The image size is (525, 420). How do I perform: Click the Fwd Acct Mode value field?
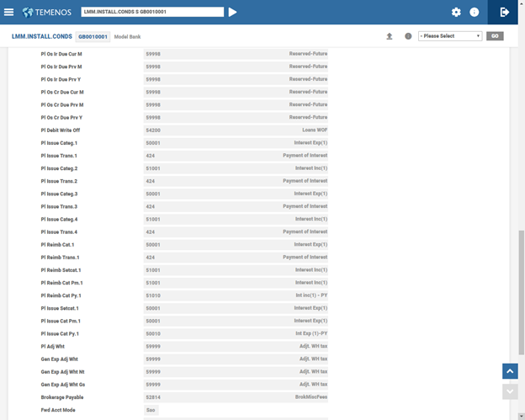pyautogui.click(x=151, y=410)
